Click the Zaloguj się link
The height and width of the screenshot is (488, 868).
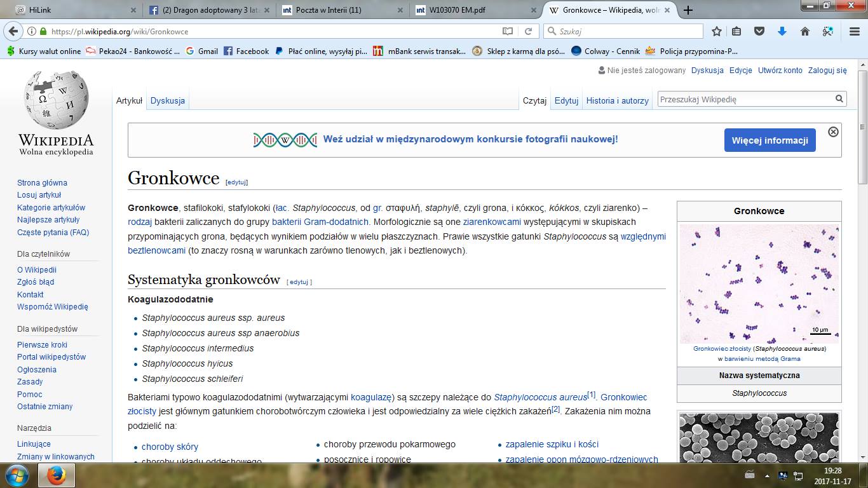click(x=827, y=71)
